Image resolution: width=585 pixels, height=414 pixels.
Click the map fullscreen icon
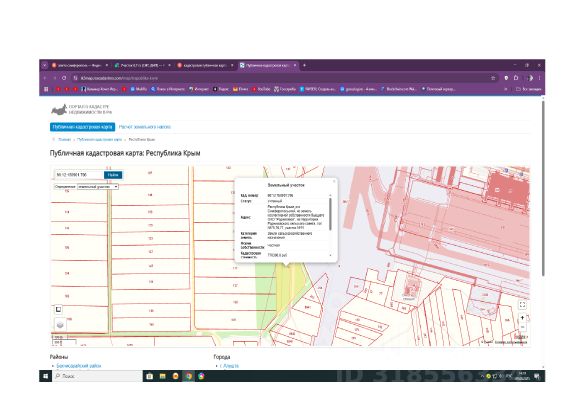point(522,305)
